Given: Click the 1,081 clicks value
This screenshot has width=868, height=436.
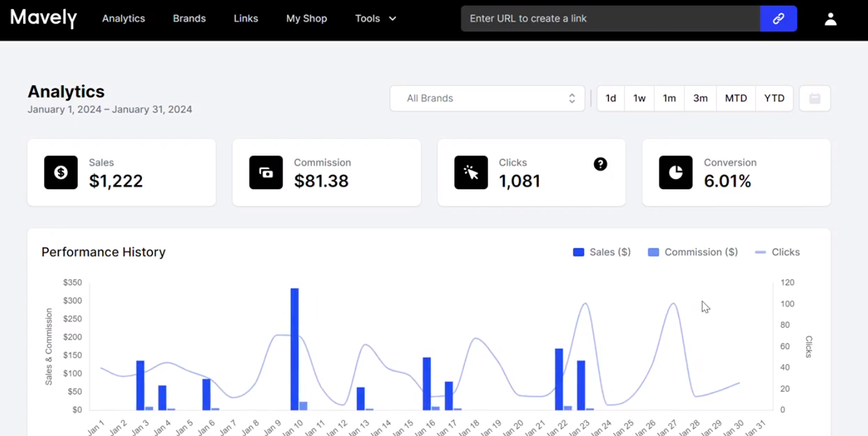Looking at the screenshot, I should pos(519,181).
